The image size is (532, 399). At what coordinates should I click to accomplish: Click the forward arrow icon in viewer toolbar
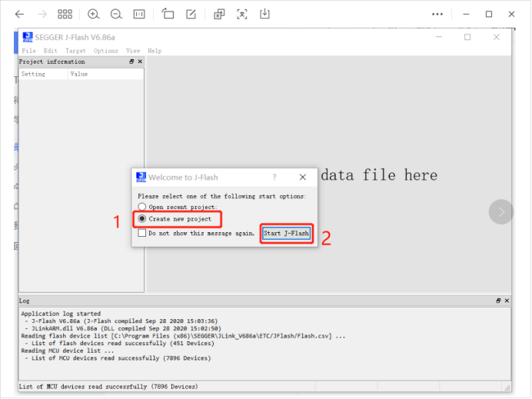pyautogui.click(x=42, y=14)
